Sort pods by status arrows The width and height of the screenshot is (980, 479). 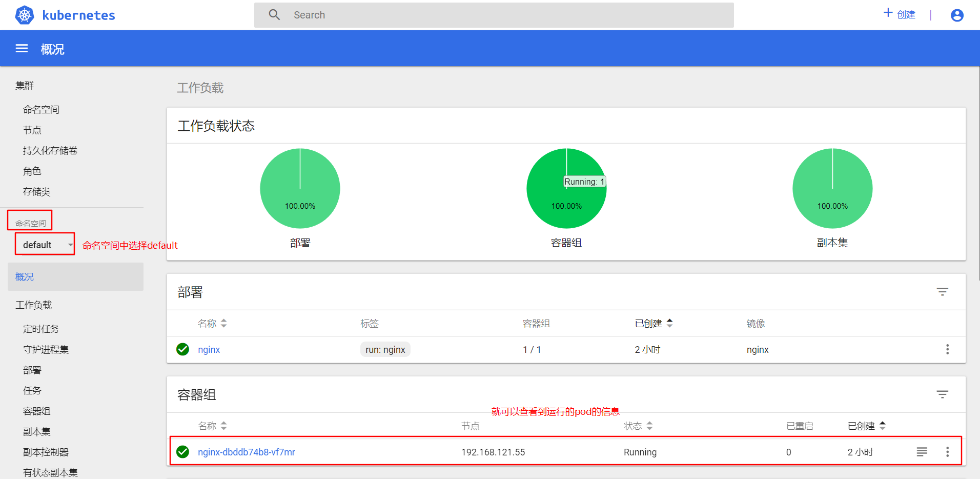click(x=650, y=426)
